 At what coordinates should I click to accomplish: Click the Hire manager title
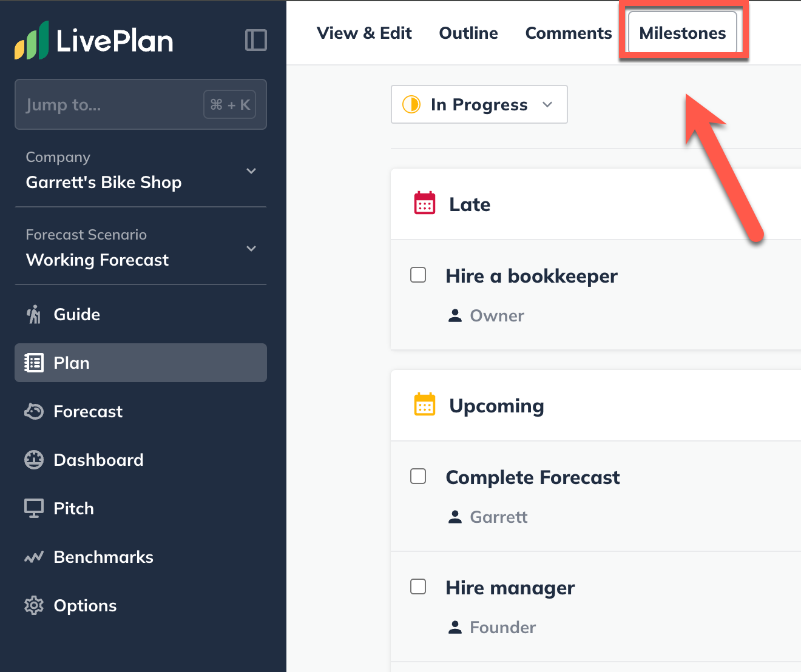click(510, 588)
